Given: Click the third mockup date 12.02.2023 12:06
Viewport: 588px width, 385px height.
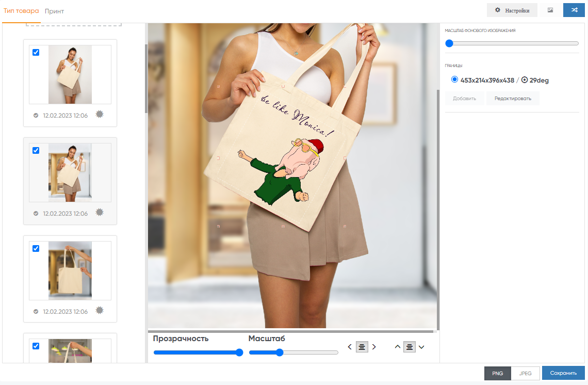Looking at the screenshot, I should [66, 311].
